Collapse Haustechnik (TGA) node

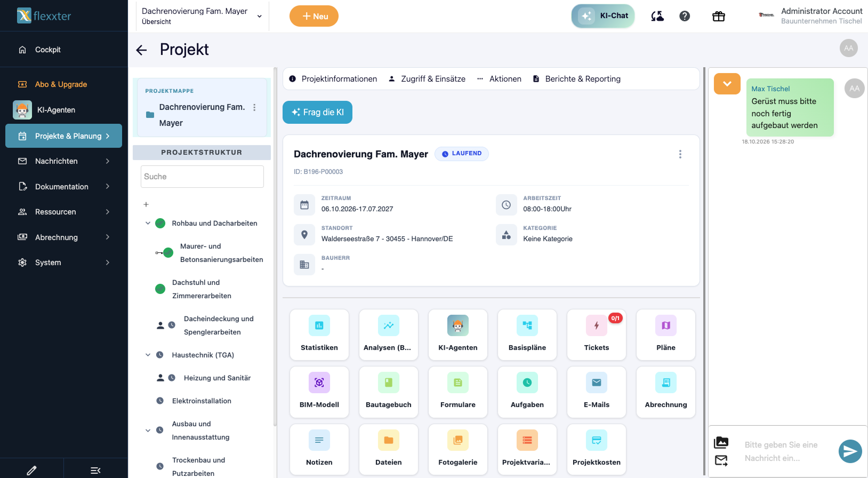point(148,355)
